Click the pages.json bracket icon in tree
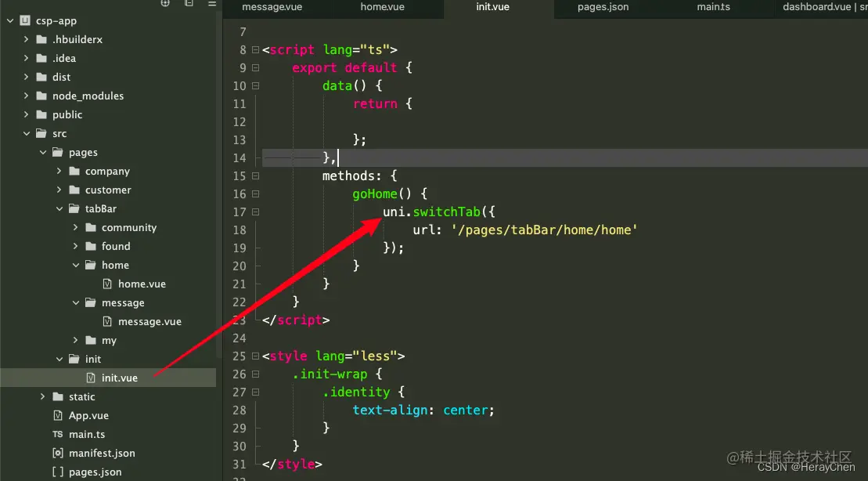The height and width of the screenshot is (481, 868). pos(58,472)
